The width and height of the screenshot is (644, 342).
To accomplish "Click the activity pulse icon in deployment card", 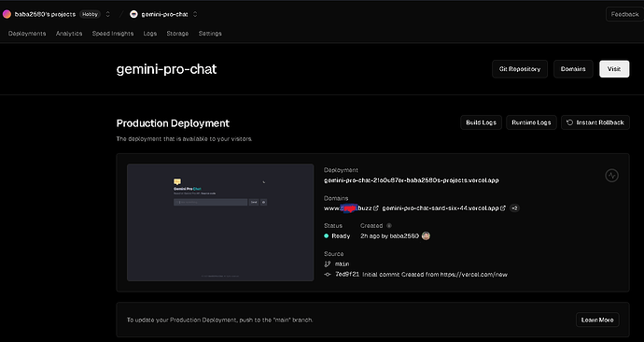I will (x=611, y=176).
